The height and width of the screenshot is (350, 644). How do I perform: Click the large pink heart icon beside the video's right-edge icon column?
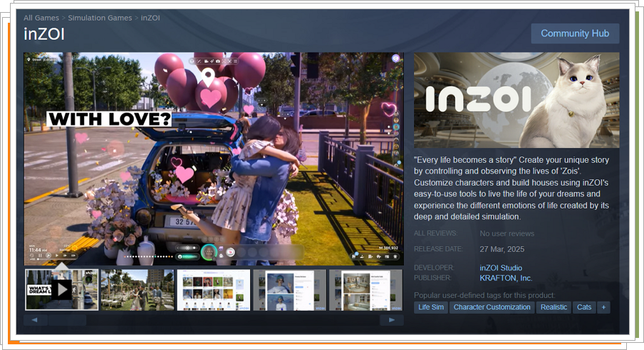coord(388,109)
